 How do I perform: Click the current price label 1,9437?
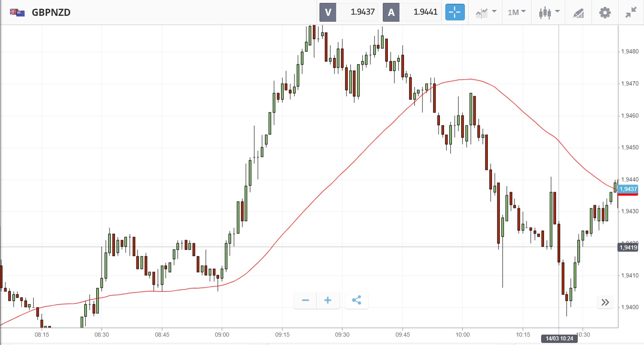(x=628, y=189)
